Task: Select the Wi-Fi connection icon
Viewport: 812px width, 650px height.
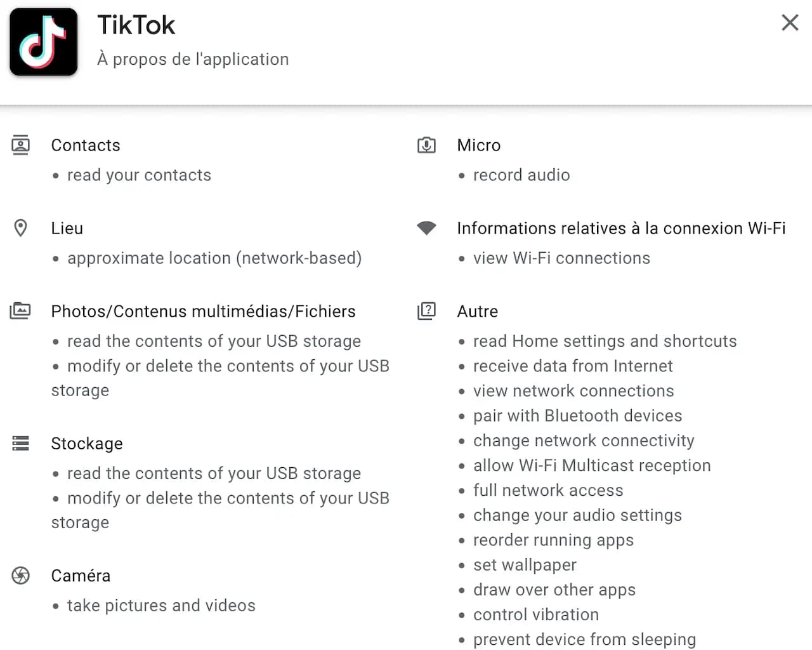Action: (x=426, y=228)
